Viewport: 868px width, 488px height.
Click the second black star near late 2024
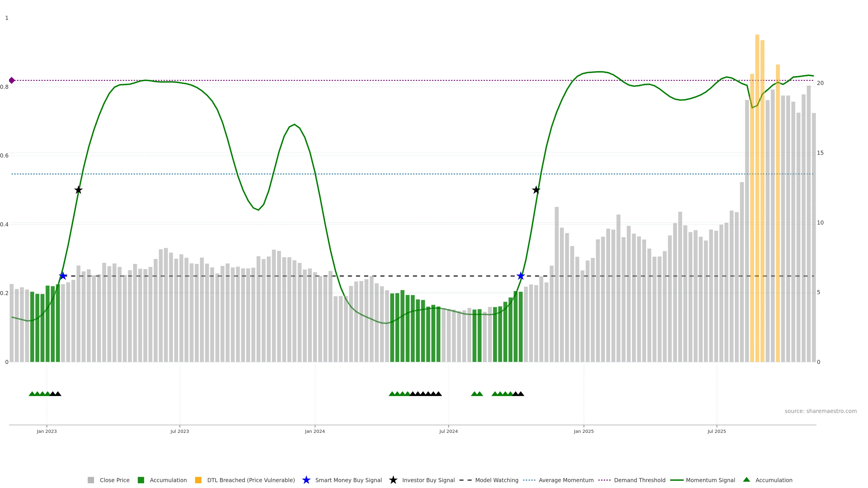point(536,190)
